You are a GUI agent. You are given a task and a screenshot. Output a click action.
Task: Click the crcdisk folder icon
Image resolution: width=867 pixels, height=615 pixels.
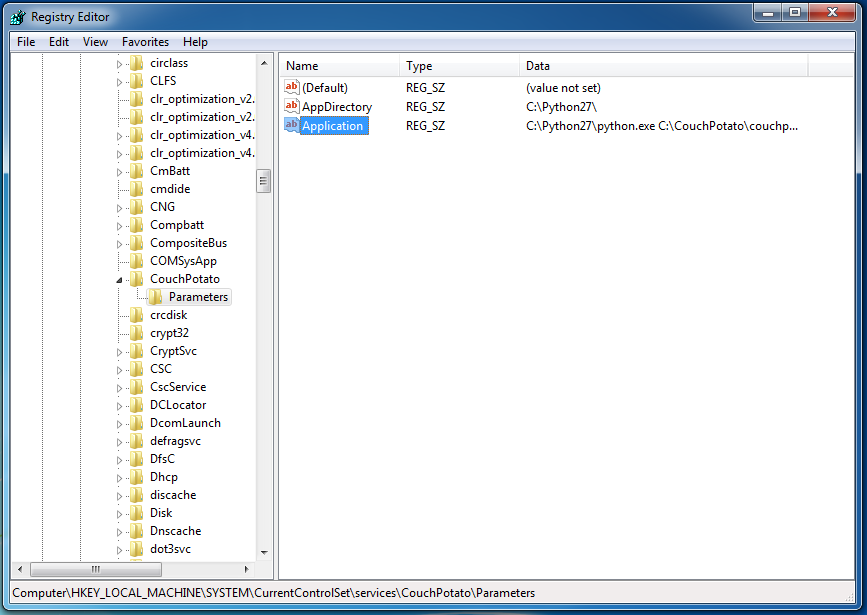point(137,315)
